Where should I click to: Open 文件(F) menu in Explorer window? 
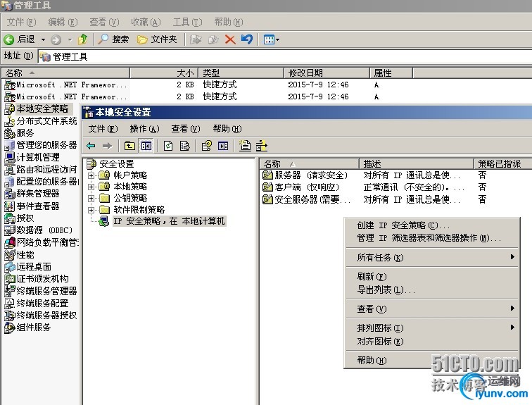point(21,22)
